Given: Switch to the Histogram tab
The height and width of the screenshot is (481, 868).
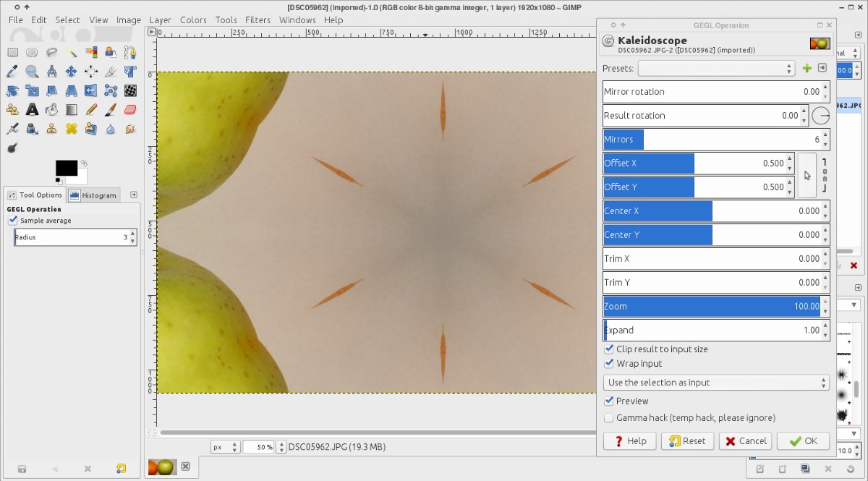Looking at the screenshot, I should [x=93, y=195].
